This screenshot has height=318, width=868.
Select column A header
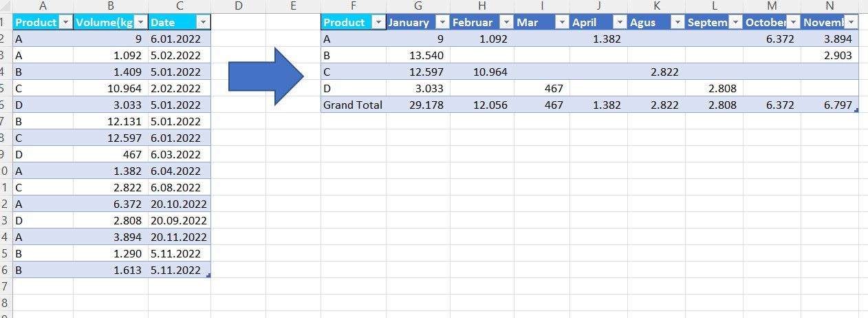click(43, 6)
